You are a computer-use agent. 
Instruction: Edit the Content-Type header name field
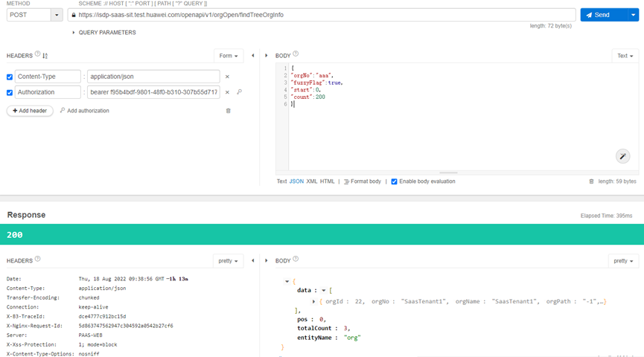tap(48, 77)
